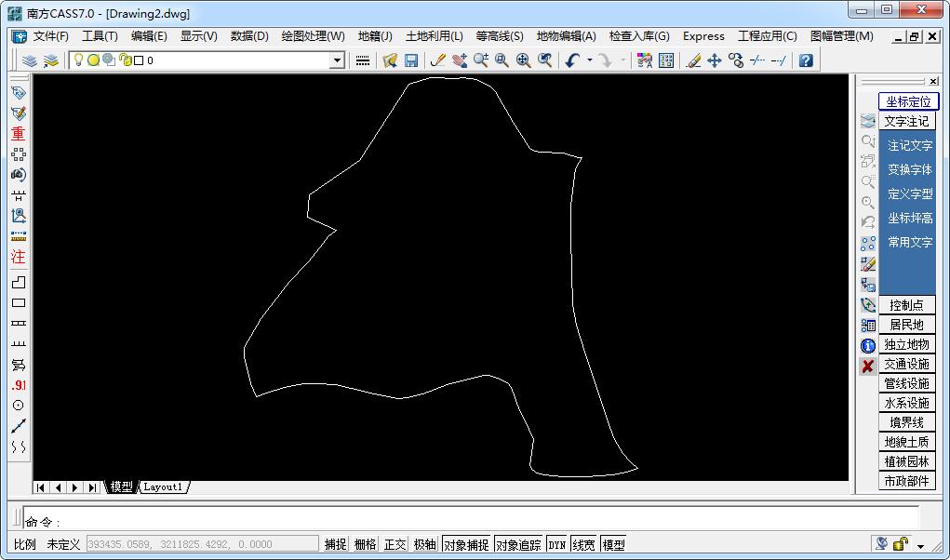The height and width of the screenshot is (560, 950).
Task: Click the 居民地 panel button
Action: coord(906,325)
